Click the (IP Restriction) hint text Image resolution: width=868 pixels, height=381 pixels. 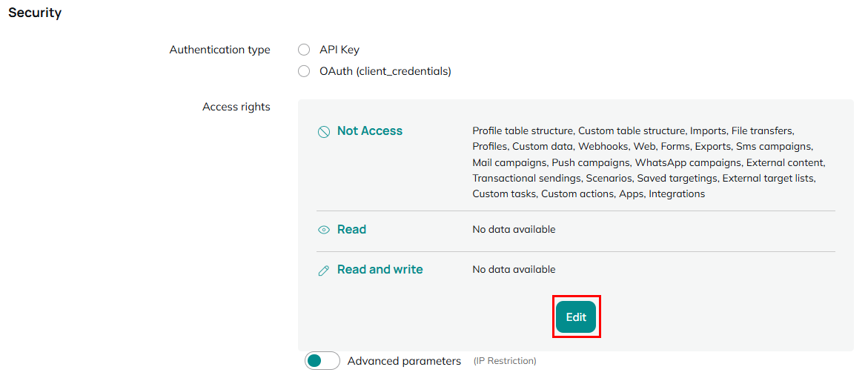point(505,361)
